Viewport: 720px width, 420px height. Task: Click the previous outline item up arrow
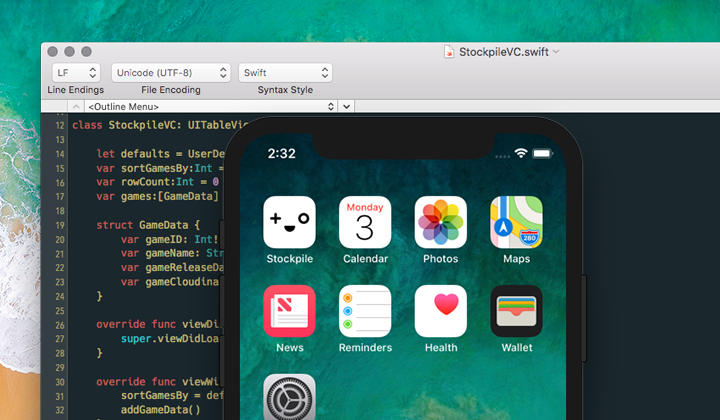click(x=74, y=106)
